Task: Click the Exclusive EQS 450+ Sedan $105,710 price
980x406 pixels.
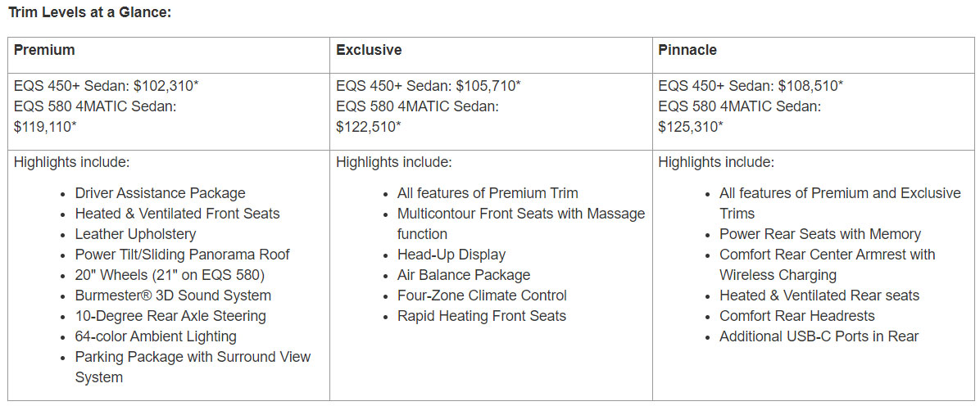Action: (428, 86)
